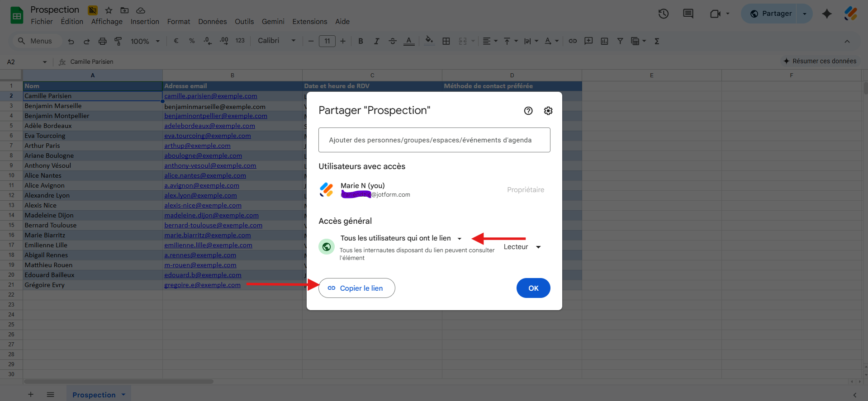Open Prospection sheet tab menu arrow
868x401 pixels.
[123, 395]
